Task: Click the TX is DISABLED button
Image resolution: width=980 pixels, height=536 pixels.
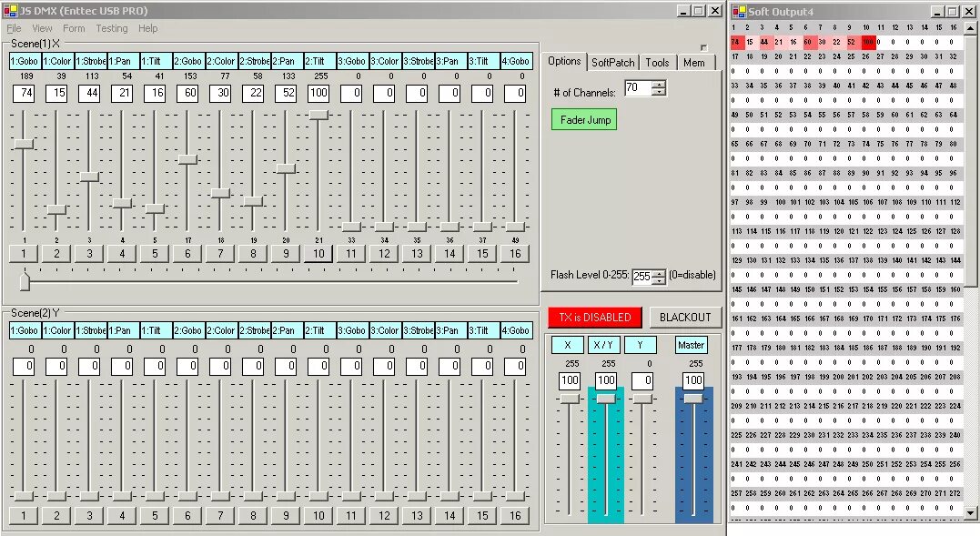Action: tap(594, 318)
